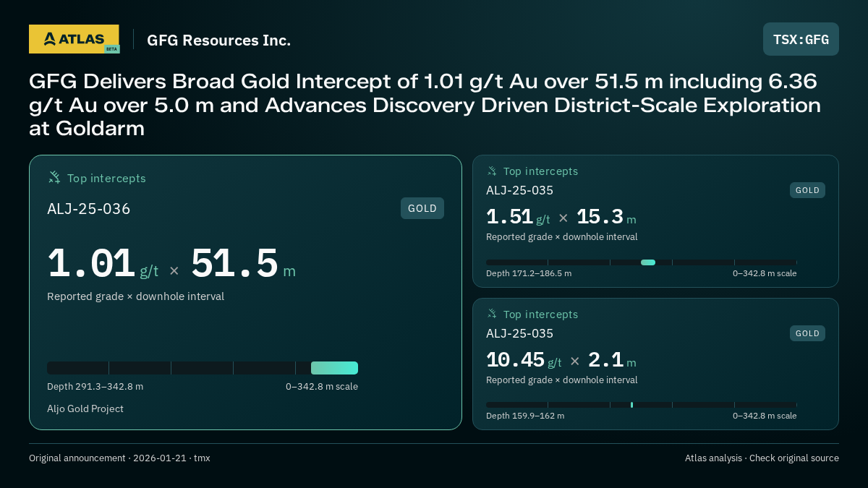Click ALJ-25-035 hole ID on 1.51 g/t card

(519, 190)
